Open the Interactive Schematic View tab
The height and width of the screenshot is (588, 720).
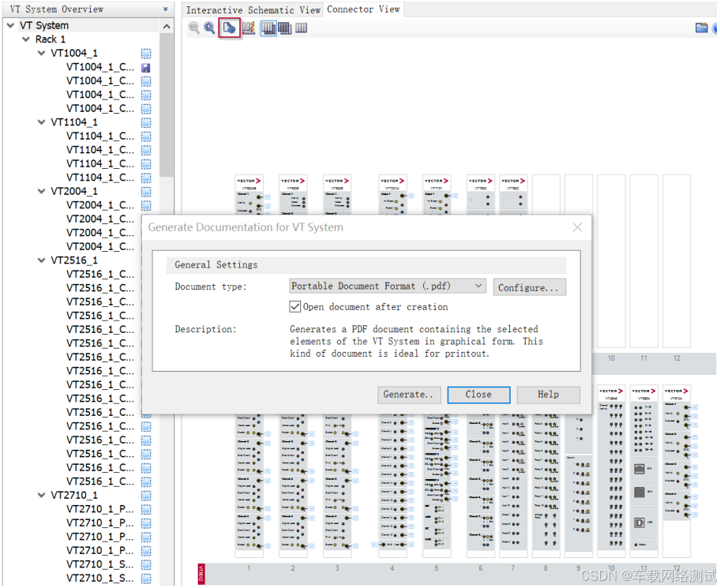coord(253,10)
